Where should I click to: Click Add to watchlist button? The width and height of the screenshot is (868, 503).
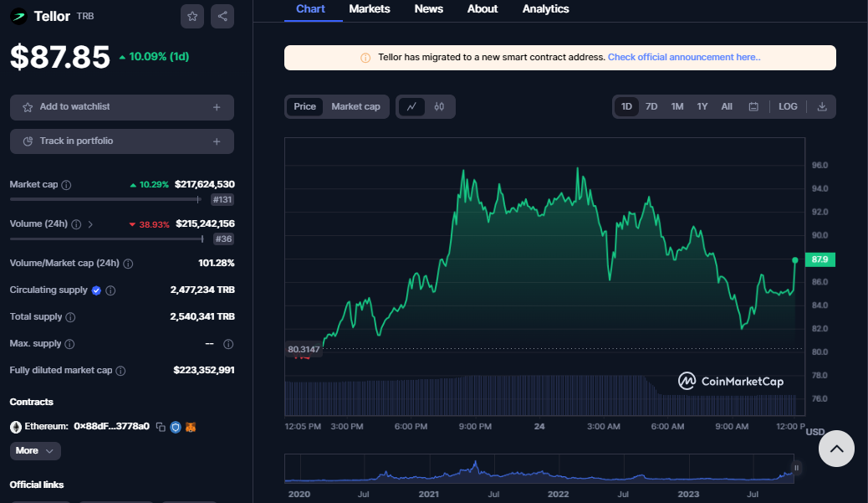click(122, 107)
